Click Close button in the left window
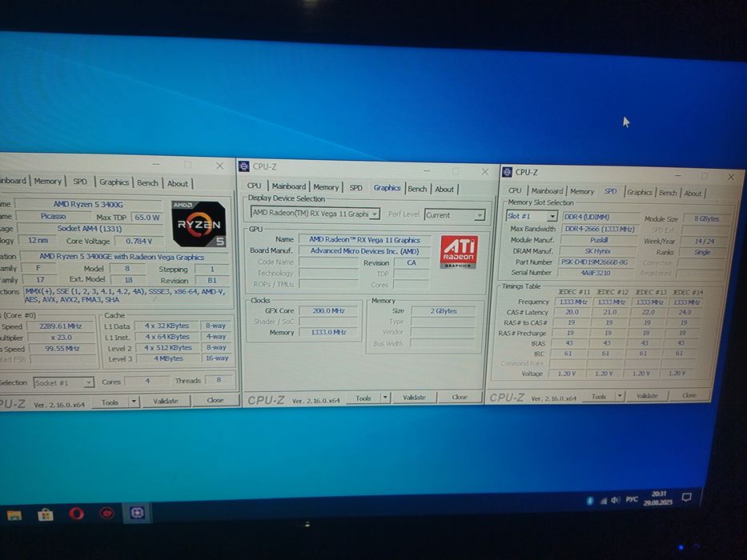 tap(215, 400)
